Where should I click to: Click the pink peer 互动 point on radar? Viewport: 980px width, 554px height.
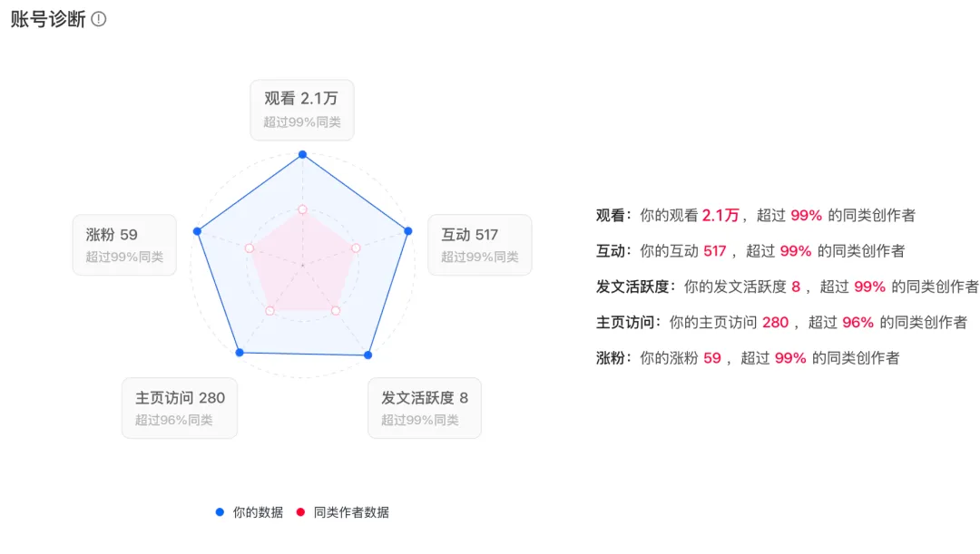[356, 248]
